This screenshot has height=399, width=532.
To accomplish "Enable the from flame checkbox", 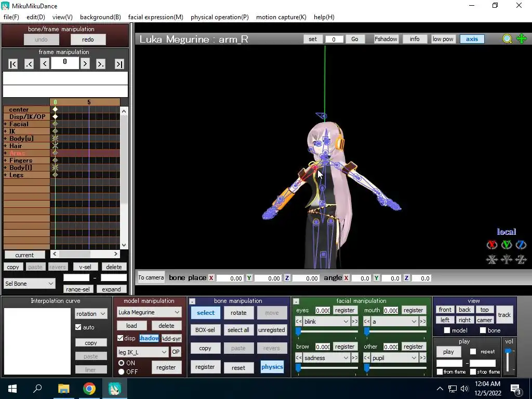I will [440, 372].
